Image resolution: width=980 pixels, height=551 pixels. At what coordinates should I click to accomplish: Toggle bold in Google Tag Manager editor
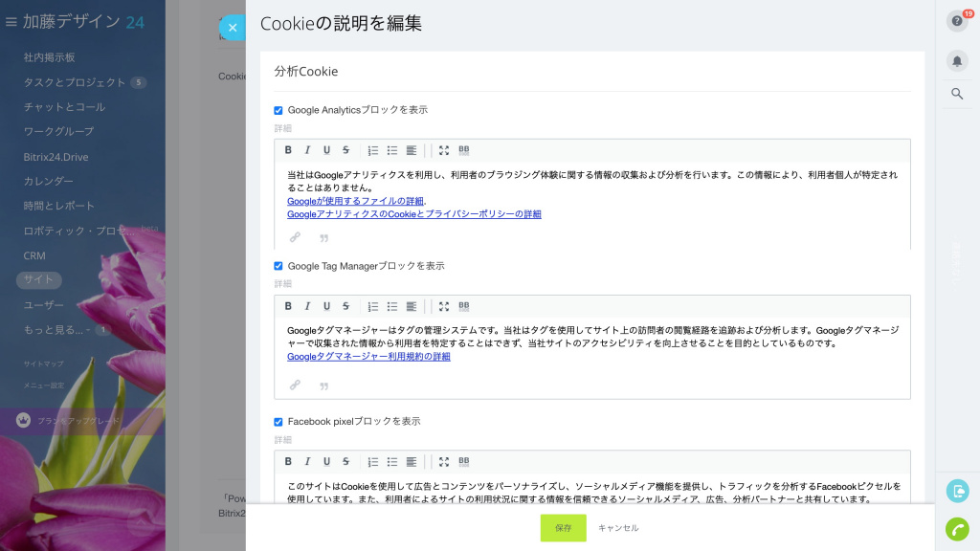[288, 306]
